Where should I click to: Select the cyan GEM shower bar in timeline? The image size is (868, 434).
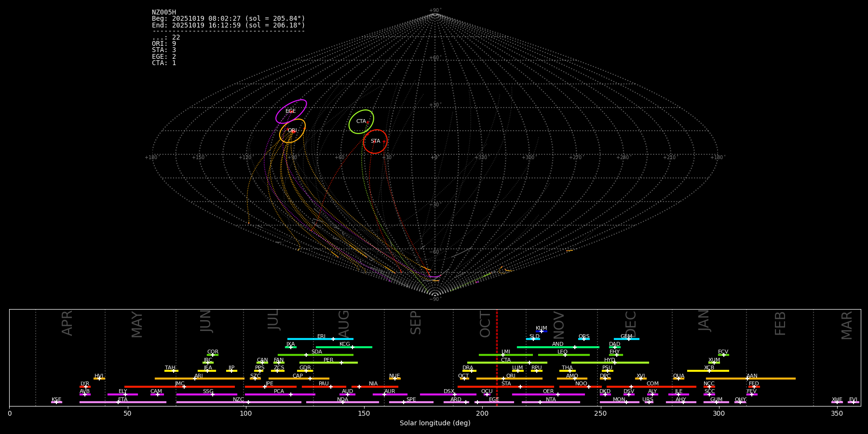point(626,339)
